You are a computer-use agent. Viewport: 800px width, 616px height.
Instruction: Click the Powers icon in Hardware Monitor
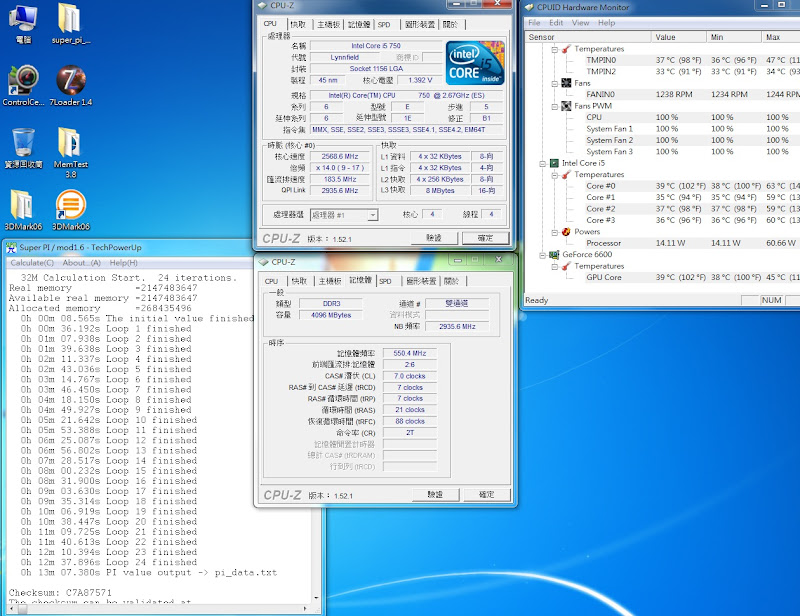tap(566, 232)
